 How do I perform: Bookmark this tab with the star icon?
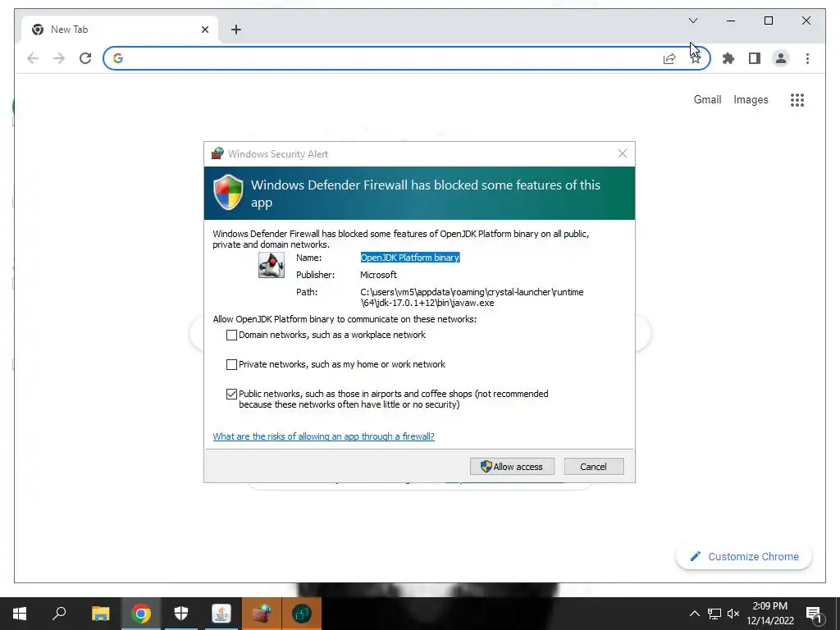pos(695,59)
